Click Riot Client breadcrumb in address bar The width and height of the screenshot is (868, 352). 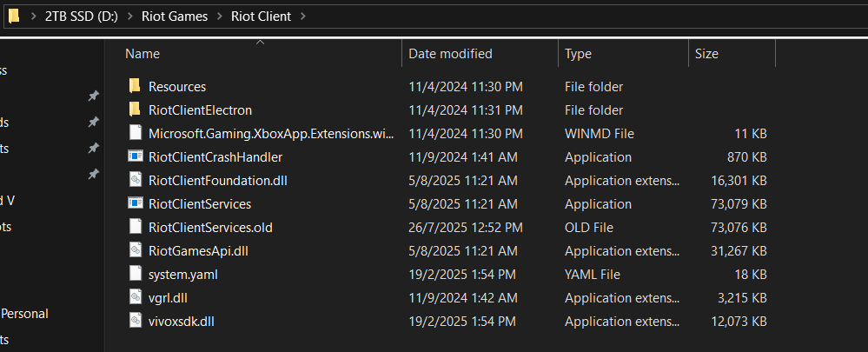[261, 17]
